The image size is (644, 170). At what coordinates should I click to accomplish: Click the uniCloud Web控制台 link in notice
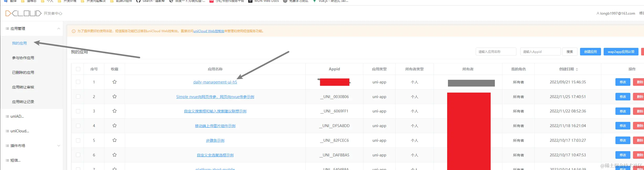pos(209,31)
